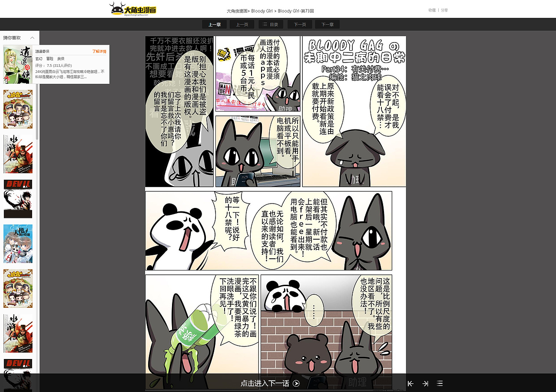This screenshot has height=392, width=556.
Task: Click the circled arrow beside 点击进入下一话
Action: tap(296, 383)
